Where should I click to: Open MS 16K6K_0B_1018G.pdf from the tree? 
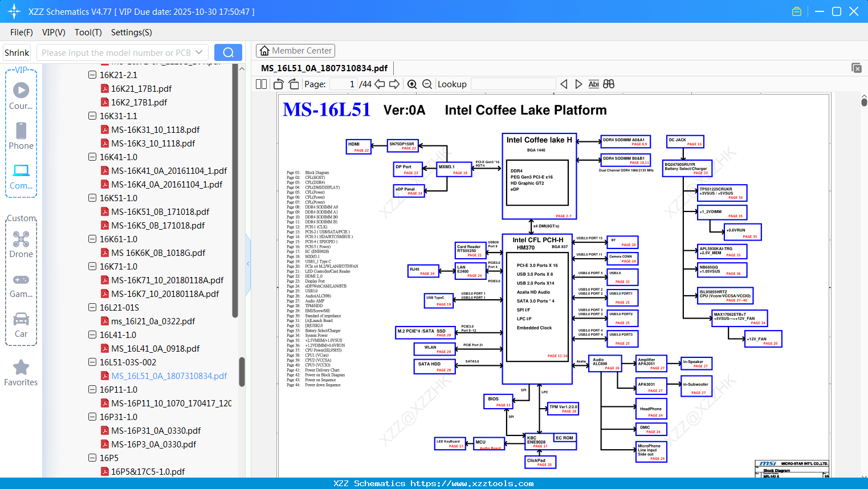[x=158, y=252]
